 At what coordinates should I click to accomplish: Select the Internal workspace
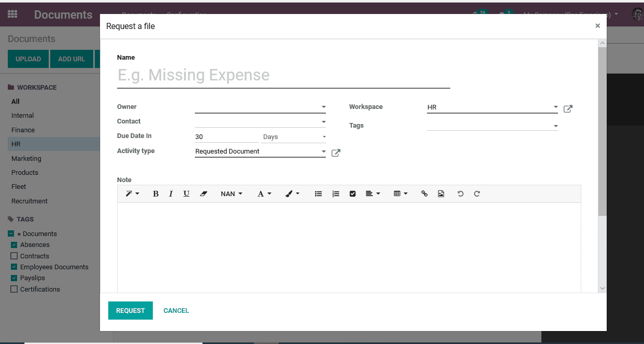23,116
